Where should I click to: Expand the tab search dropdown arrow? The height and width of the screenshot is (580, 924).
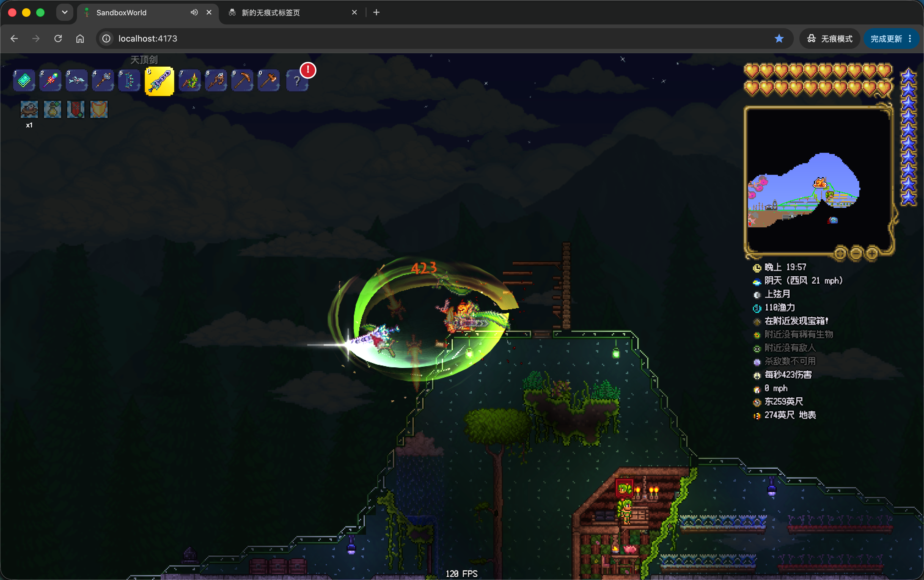[x=65, y=13]
